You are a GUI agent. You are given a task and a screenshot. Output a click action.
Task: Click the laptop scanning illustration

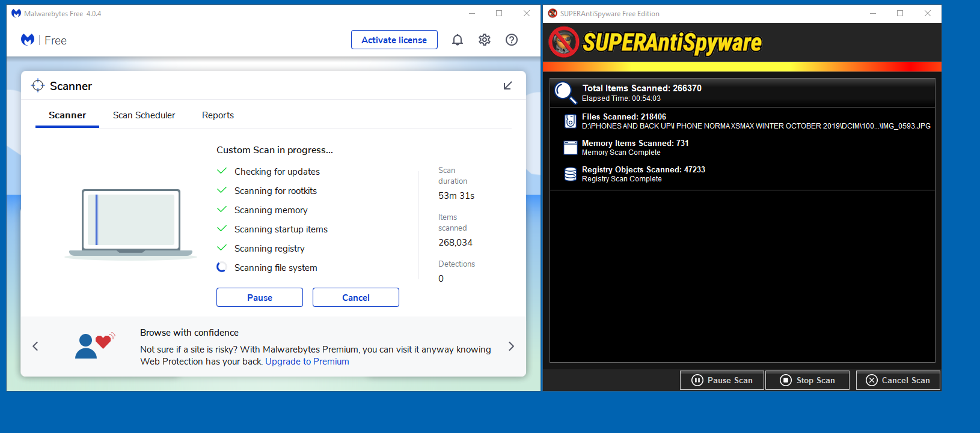tap(130, 223)
